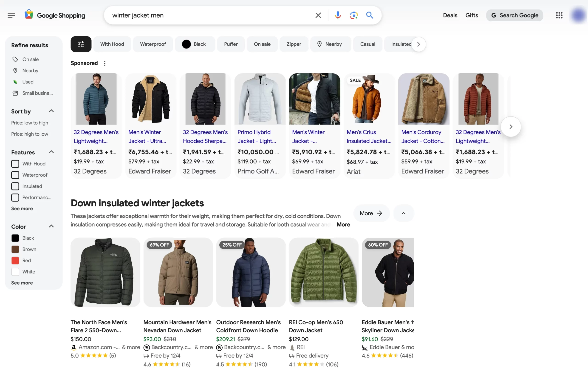Search by image with camera lens icon
This screenshot has width=588, height=373.
pos(353,15)
